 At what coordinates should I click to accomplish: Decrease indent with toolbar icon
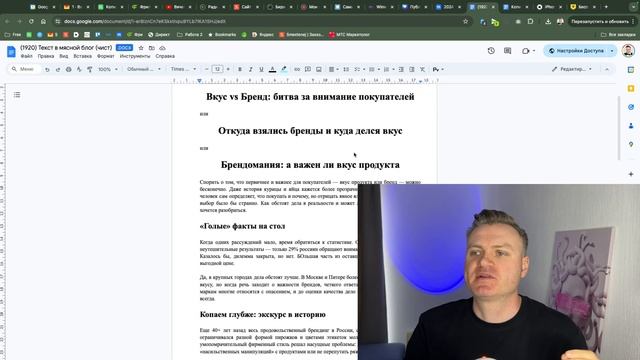401,69
